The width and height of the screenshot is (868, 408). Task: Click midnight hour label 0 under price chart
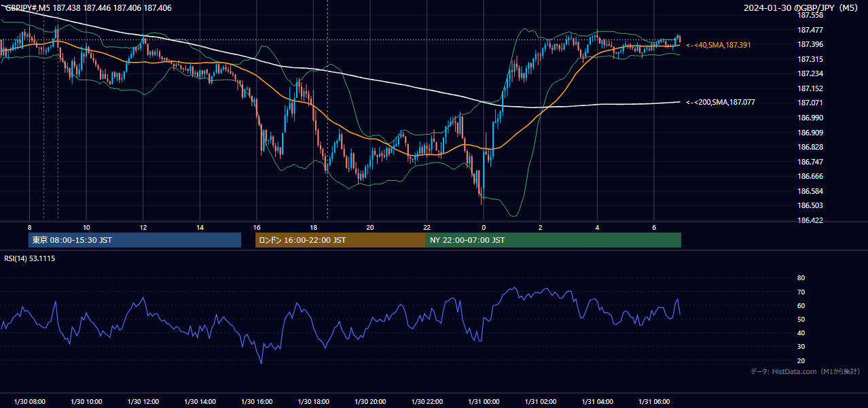tap(484, 227)
